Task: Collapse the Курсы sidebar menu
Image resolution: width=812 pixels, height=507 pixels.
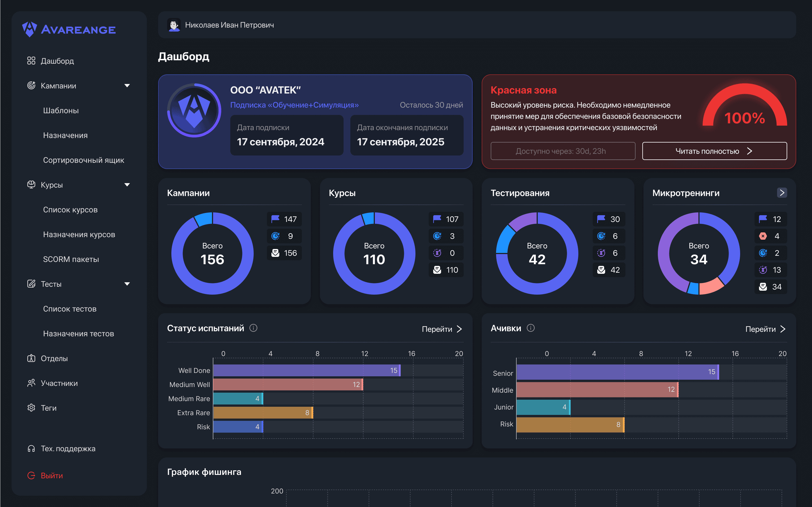Action: 127,185
